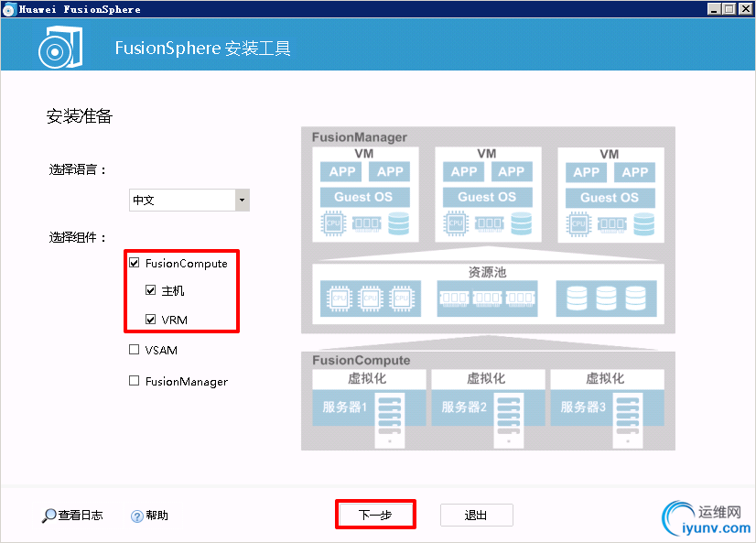Toggle the 主机 checkbox
The image size is (756, 543).
[150, 290]
